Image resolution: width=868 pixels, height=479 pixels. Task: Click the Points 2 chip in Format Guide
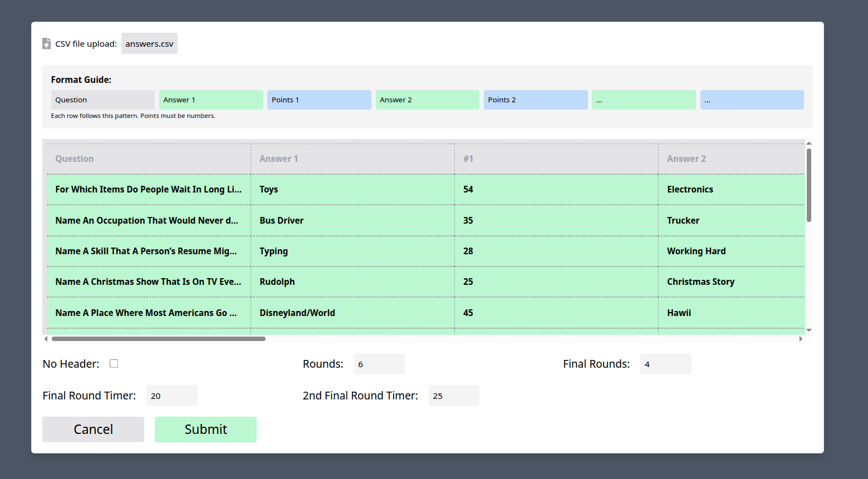534,100
